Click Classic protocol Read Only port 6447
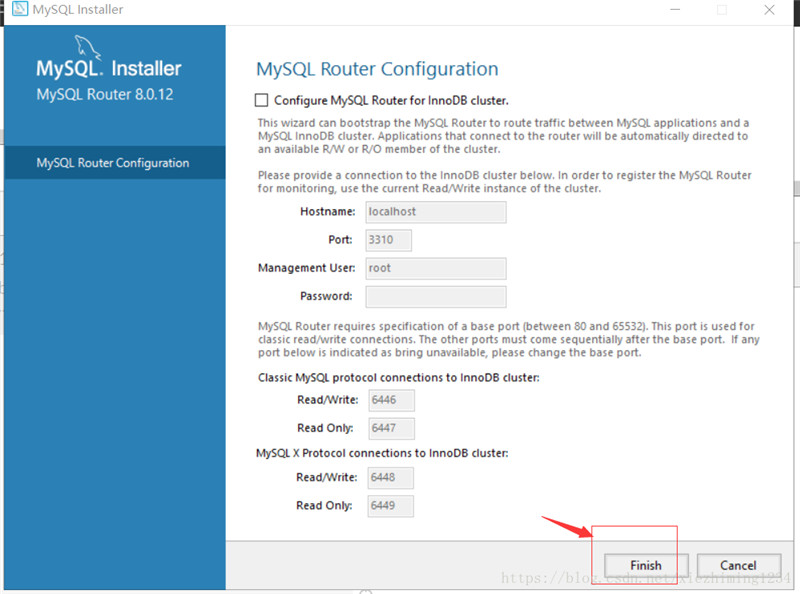The width and height of the screenshot is (800, 594). pos(390,428)
